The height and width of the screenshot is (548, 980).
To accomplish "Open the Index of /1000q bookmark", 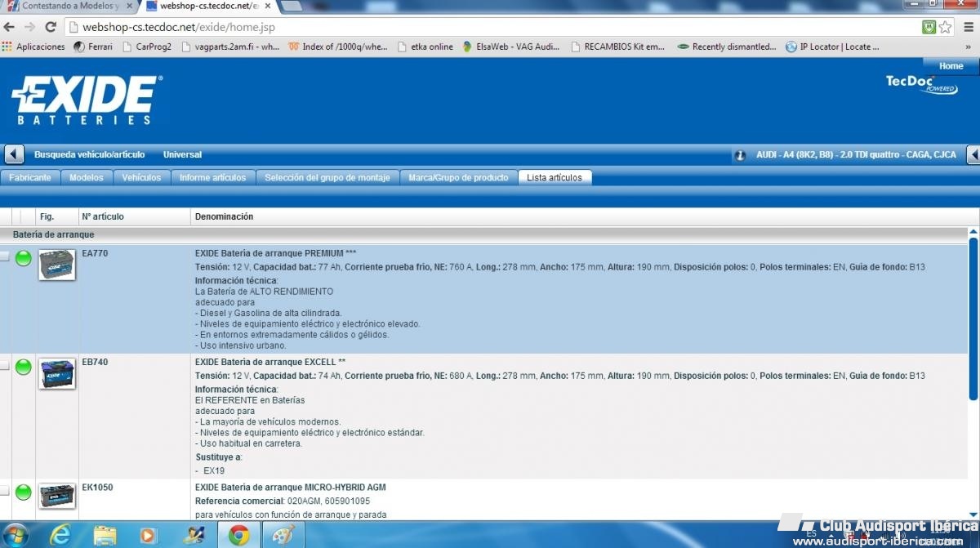I will point(338,47).
